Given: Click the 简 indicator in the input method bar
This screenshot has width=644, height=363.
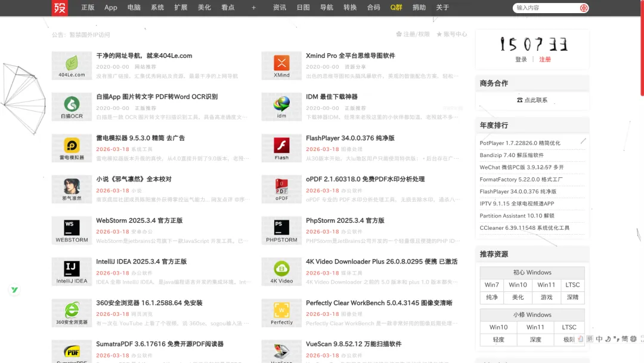Looking at the screenshot, I should [624, 339].
